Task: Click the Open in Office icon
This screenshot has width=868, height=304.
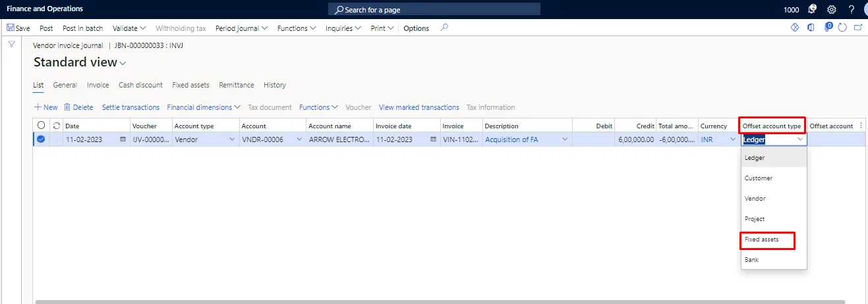Action: 811,28
